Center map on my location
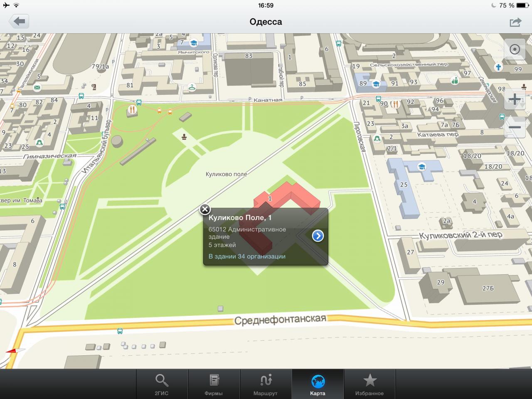 [515, 49]
